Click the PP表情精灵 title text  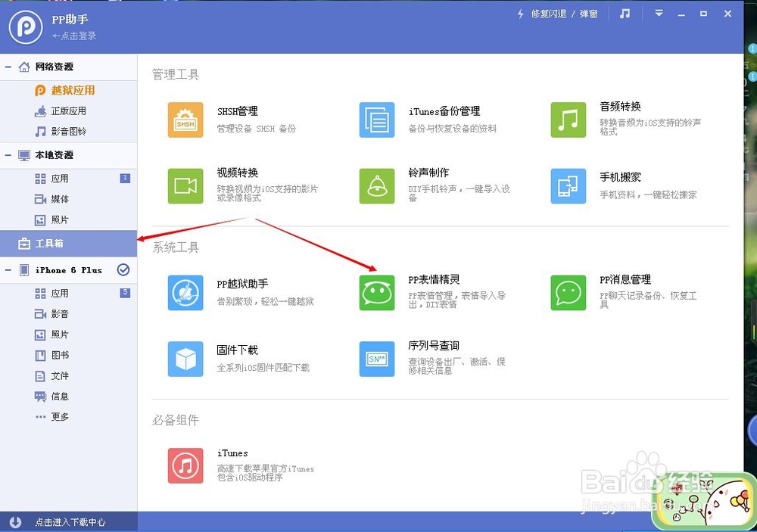click(434, 279)
